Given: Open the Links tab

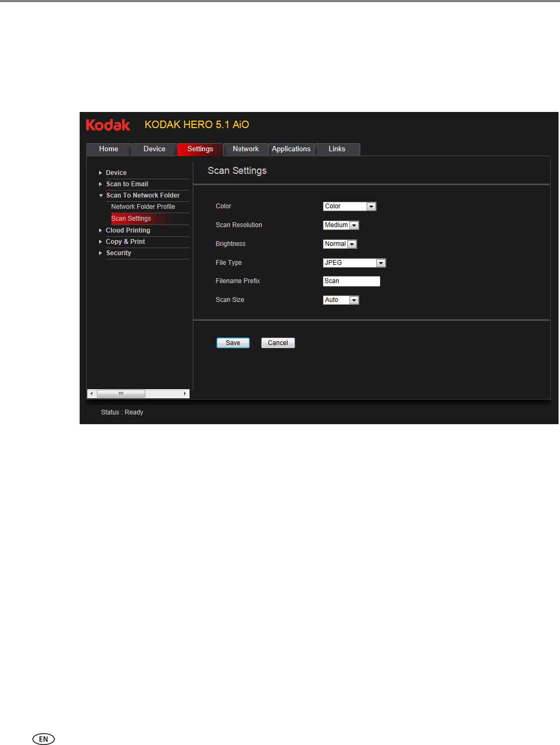Looking at the screenshot, I should pos(337,149).
